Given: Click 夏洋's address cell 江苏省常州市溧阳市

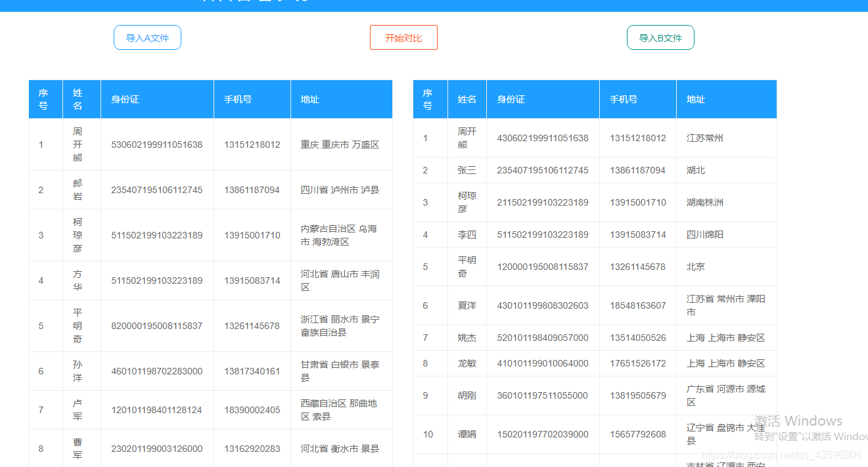Looking at the screenshot, I should 725,305.
